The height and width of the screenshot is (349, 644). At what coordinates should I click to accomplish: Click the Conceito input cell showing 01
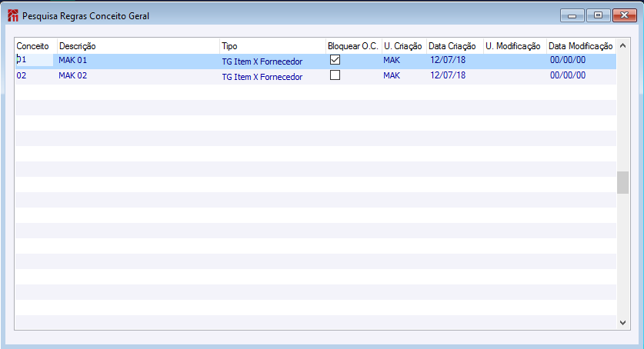pyautogui.click(x=35, y=60)
